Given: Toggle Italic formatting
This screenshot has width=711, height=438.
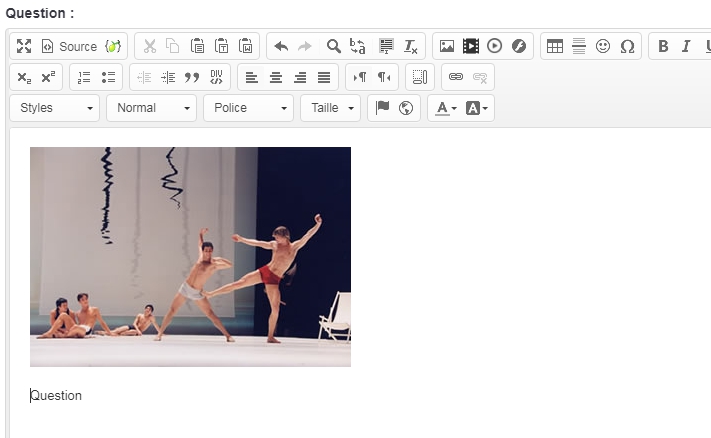Looking at the screenshot, I should click(x=686, y=47).
